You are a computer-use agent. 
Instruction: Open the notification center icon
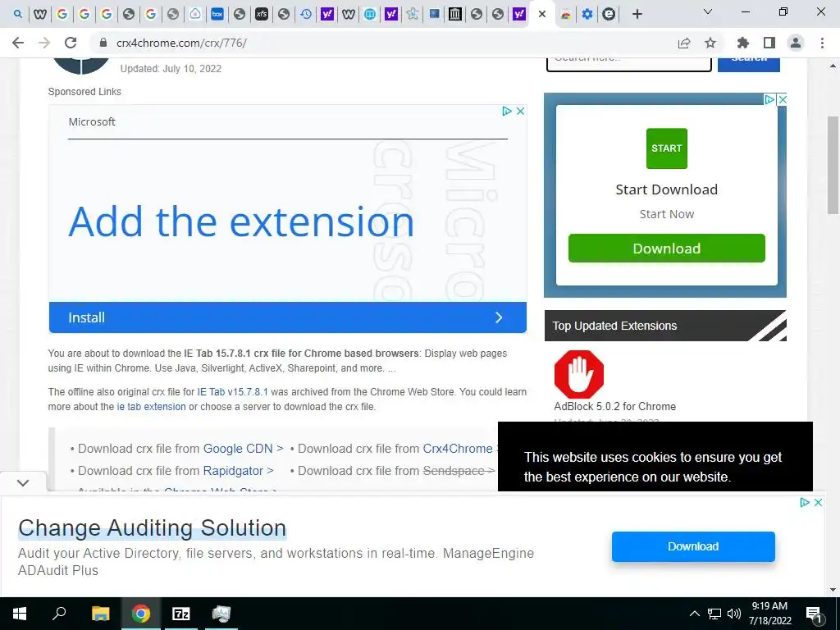(x=814, y=614)
